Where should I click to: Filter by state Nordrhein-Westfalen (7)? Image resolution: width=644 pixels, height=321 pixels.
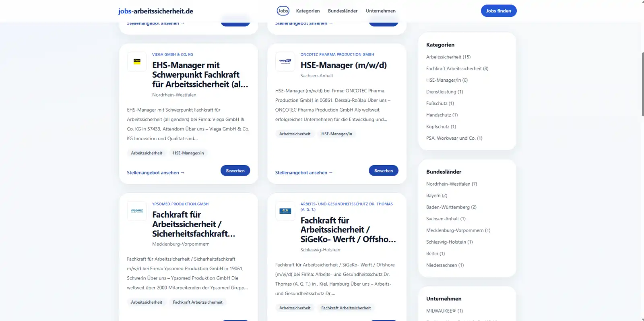[x=452, y=184]
